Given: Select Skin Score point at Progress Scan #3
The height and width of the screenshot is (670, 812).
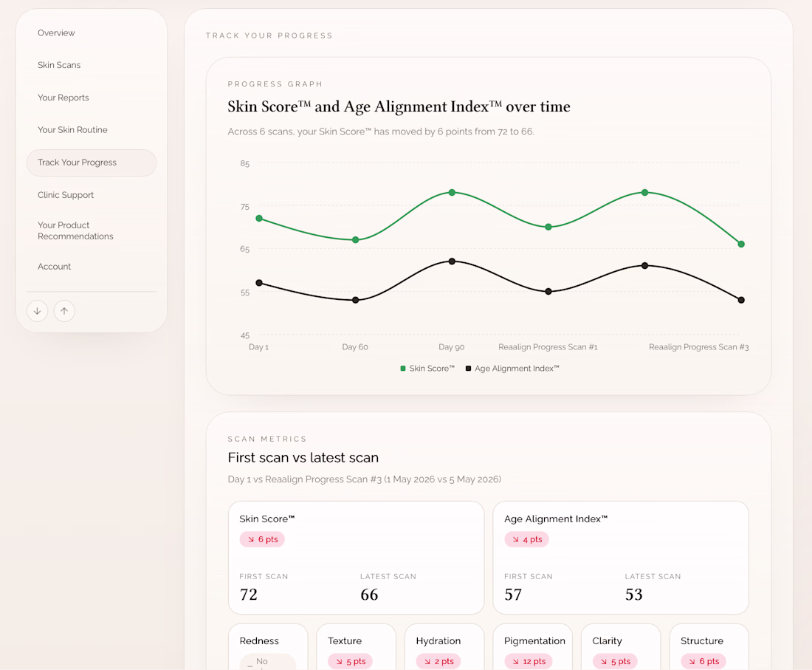Looking at the screenshot, I should click(741, 244).
